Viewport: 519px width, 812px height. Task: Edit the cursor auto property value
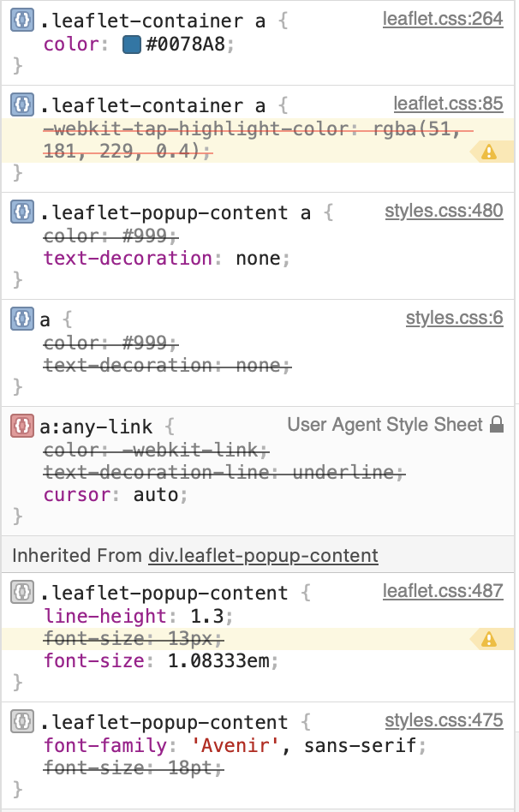158,495
